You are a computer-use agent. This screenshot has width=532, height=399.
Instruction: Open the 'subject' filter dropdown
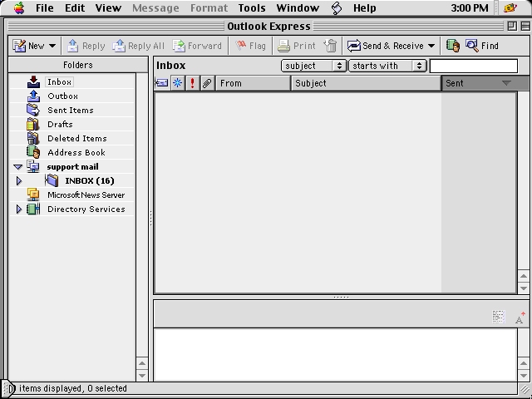coord(313,66)
